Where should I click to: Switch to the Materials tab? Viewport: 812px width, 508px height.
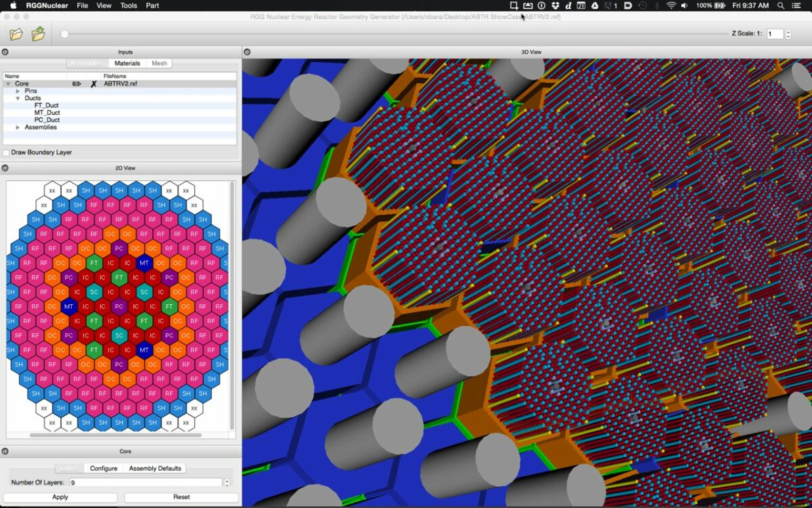click(x=127, y=63)
